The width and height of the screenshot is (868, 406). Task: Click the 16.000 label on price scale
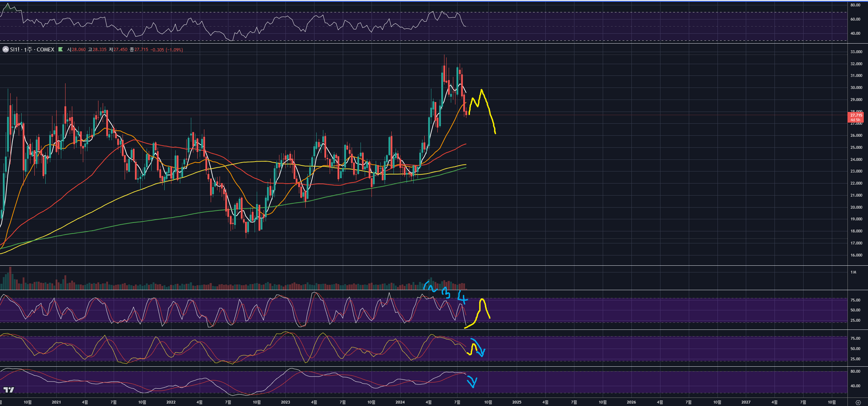(x=856, y=255)
